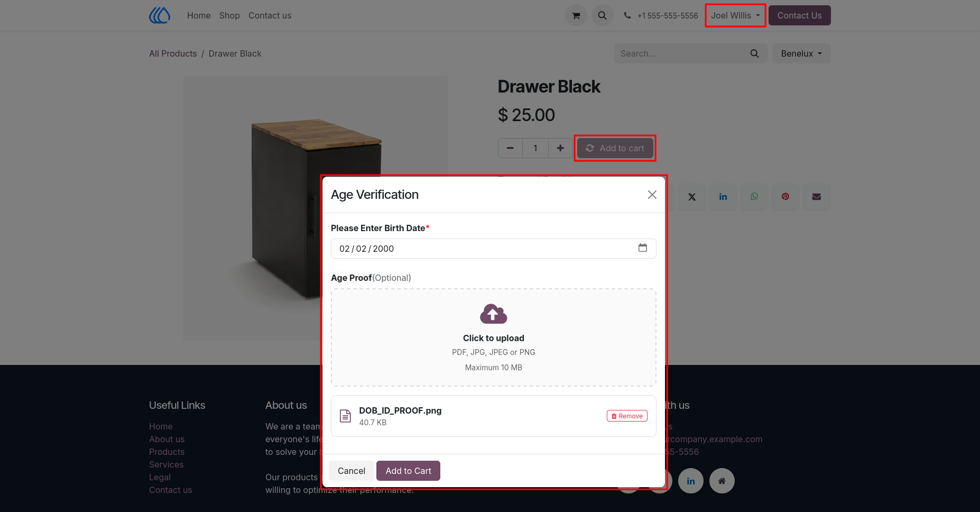Click the purple Contact Us header button
This screenshot has width=980, height=512.
pyautogui.click(x=799, y=15)
